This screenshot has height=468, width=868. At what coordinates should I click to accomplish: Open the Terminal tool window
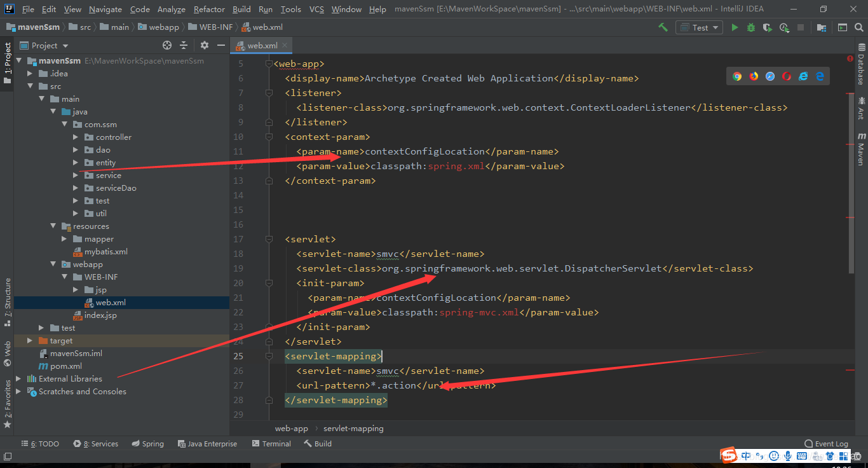pos(271,443)
